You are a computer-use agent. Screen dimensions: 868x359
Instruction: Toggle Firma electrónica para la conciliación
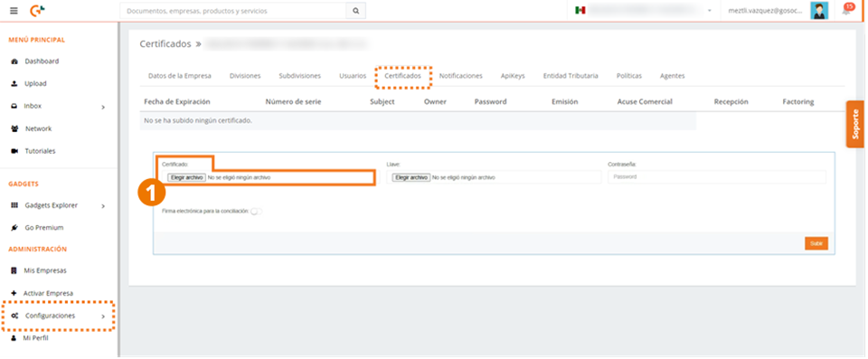click(256, 211)
